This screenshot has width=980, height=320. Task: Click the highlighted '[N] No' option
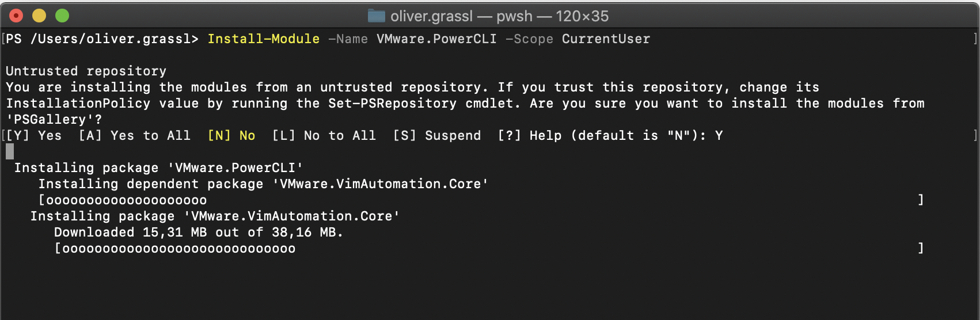231,135
